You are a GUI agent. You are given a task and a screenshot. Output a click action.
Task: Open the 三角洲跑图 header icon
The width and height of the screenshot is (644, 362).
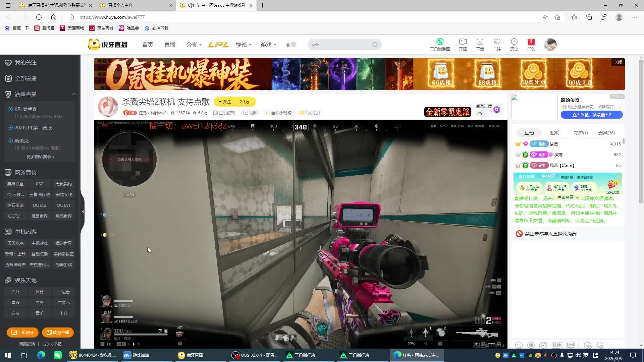tap(440, 44)
